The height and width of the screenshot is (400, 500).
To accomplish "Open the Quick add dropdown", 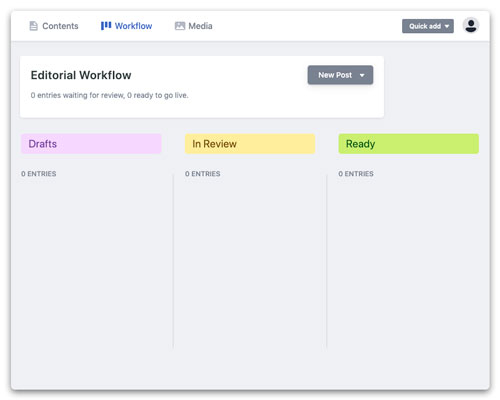I will [428, 26].
